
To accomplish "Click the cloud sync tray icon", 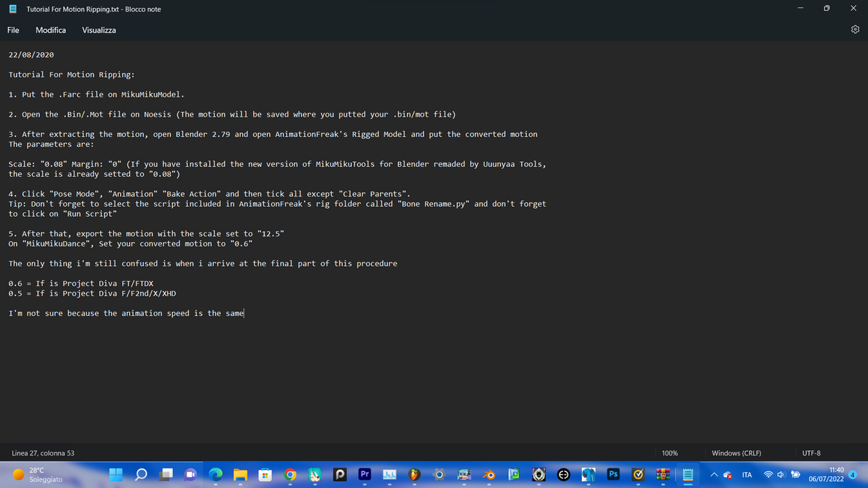I will pyautogui.click(x=728, y=474).
